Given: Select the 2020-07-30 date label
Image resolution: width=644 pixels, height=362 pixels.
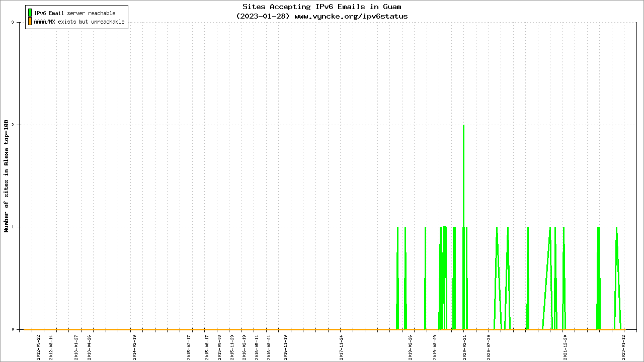Looking at the screenshot, I should pyautogui.click(x=488, y=348).
